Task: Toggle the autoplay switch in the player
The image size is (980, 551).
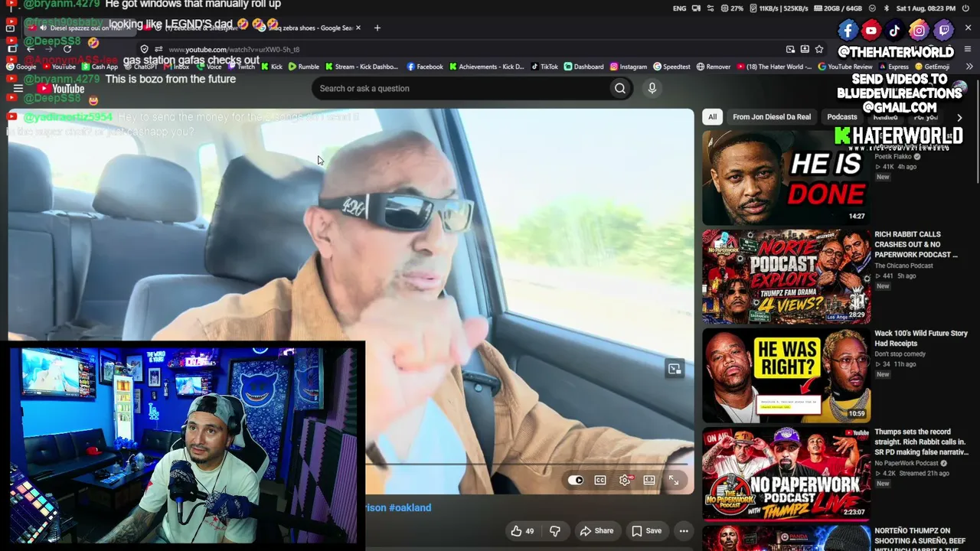Action: click(576, 481)
